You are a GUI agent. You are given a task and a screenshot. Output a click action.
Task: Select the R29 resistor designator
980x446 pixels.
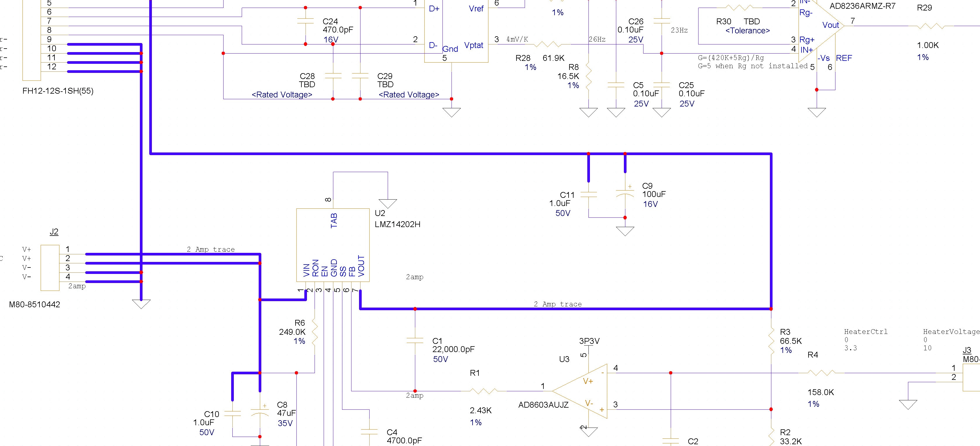(924, 8)
